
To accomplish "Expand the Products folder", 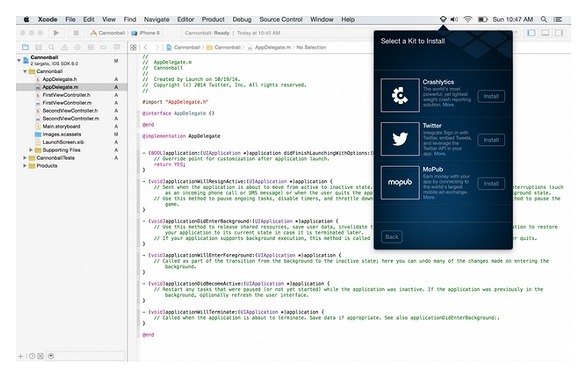I will [x=25, y=166].
